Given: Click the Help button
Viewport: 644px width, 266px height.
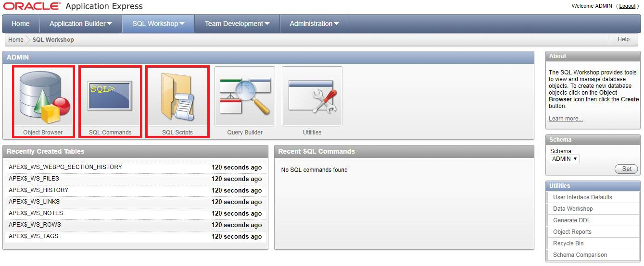Looking at the screenshot, I should click(623, 39).
